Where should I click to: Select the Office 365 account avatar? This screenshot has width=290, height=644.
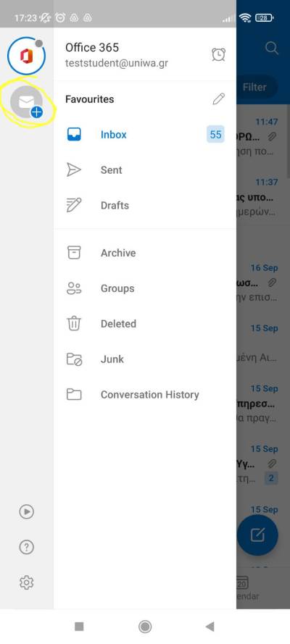(x=26, y=56)
